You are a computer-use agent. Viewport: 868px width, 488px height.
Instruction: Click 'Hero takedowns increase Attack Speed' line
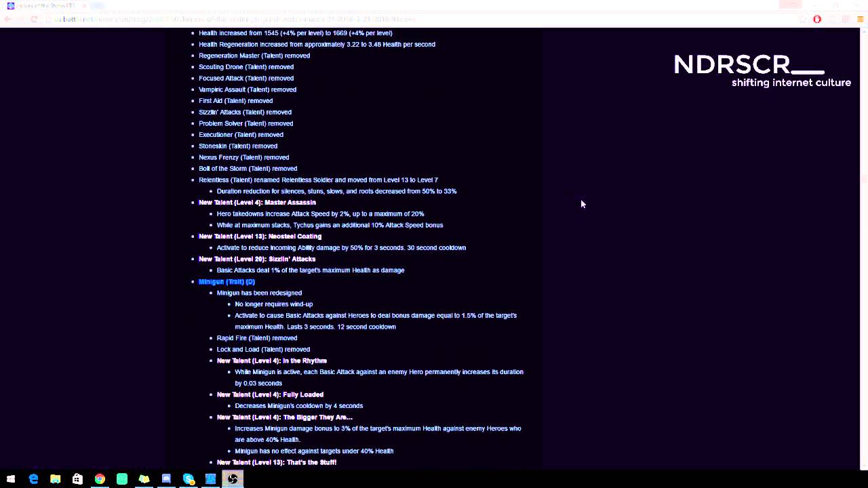320,213
